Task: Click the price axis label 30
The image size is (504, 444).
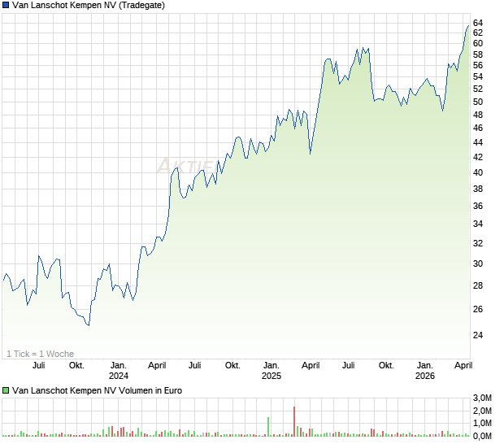Action: pyautogui.click(x=478, y=263)
